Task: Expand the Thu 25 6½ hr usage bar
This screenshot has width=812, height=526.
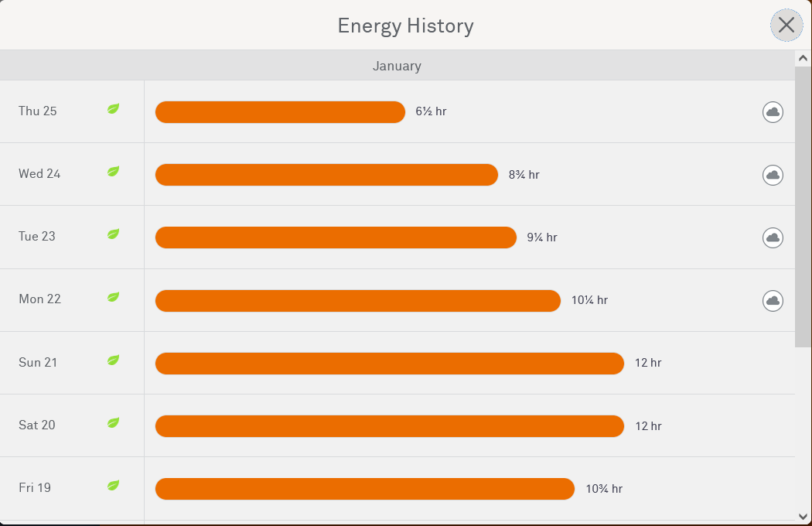Action: (280, 112)
